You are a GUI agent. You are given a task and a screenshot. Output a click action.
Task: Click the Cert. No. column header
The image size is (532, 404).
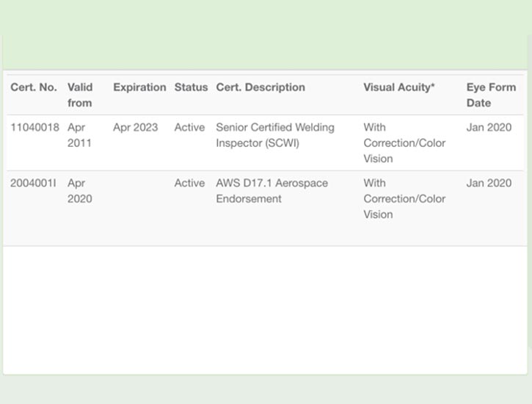click(33, 87)
